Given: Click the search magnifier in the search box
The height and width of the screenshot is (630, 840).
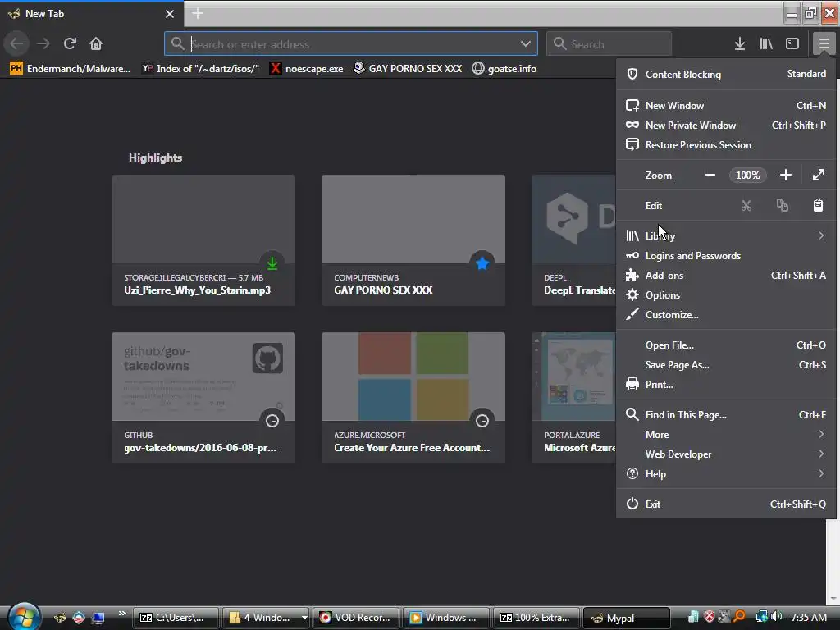Looking at the screenshot, I should pyautogui.click(x=559, y=43).
